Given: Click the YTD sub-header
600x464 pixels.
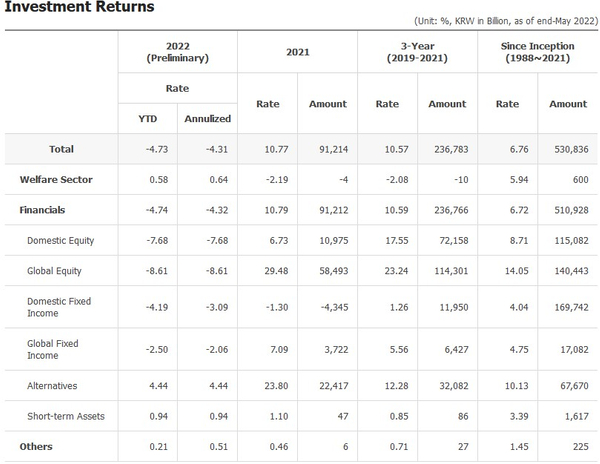Looking at the screenshot, I should (x=147, y=118).
